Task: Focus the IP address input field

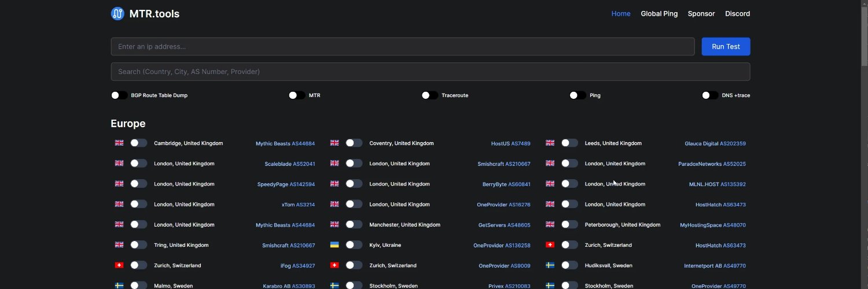Action: pos(403,47)
